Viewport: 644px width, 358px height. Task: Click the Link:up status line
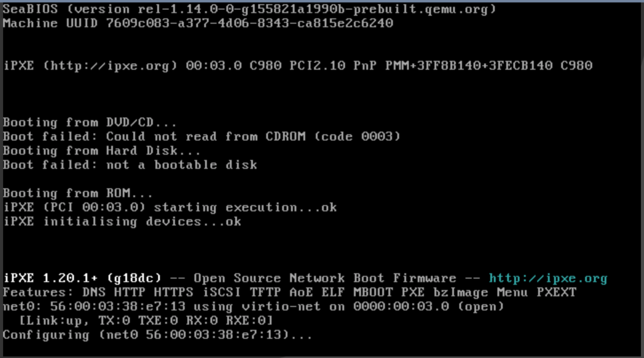coord(146,321)
